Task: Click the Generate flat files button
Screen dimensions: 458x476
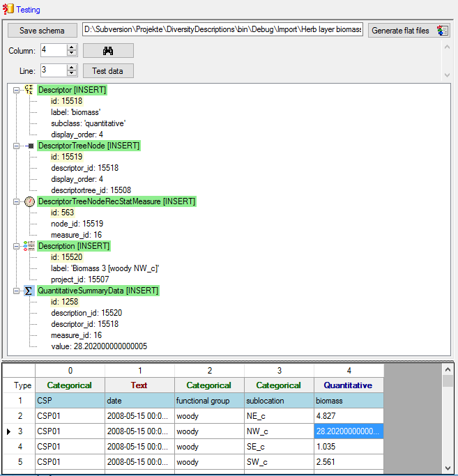Action: [x=400, y=31]
